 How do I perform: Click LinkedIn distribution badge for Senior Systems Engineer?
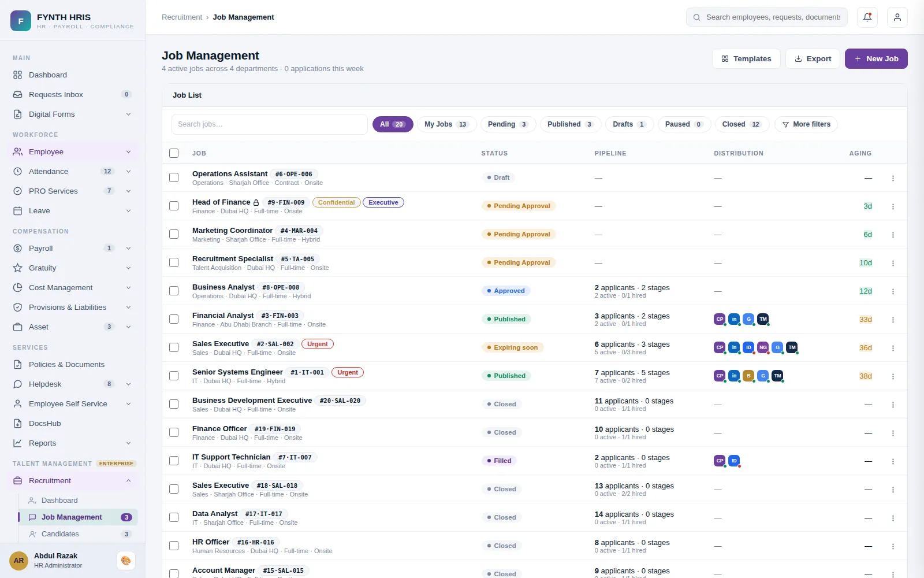(x=734, y=376)
